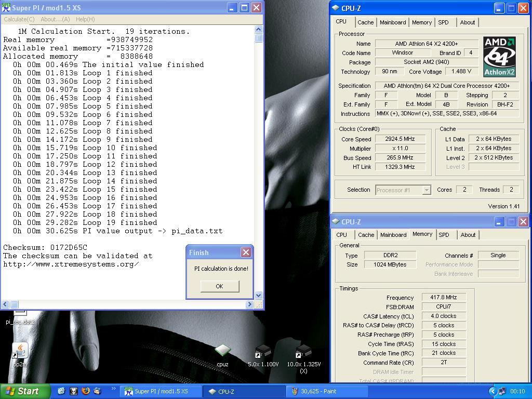Click the xtremesystems.org URL text

coord(71,264)
